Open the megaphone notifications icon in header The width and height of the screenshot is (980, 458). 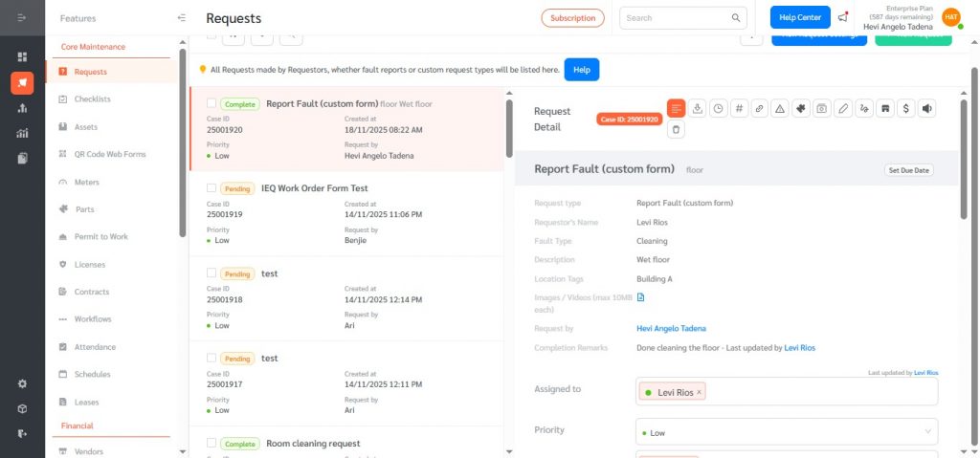pyautogui.click(x=842, y=17)
